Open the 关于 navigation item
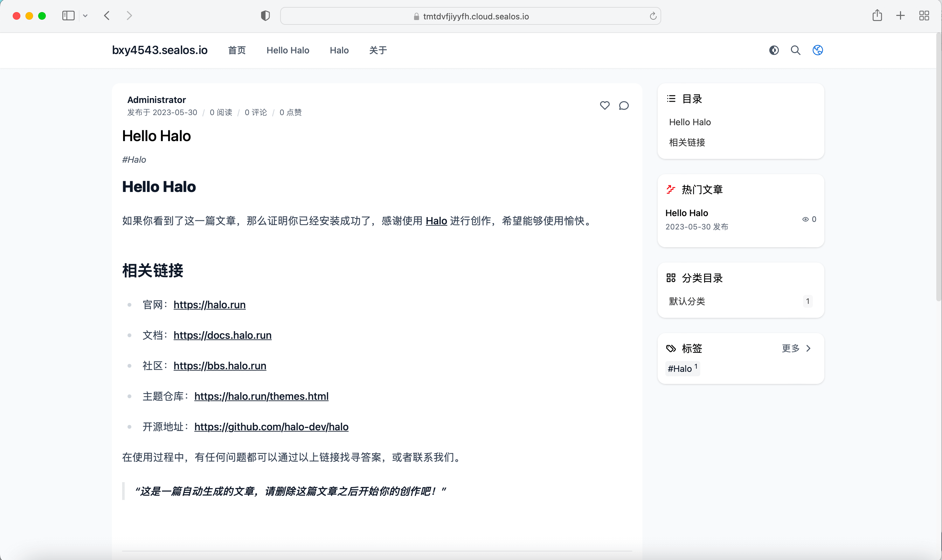The width and height of the screenshot is (942, 560). 377,50
